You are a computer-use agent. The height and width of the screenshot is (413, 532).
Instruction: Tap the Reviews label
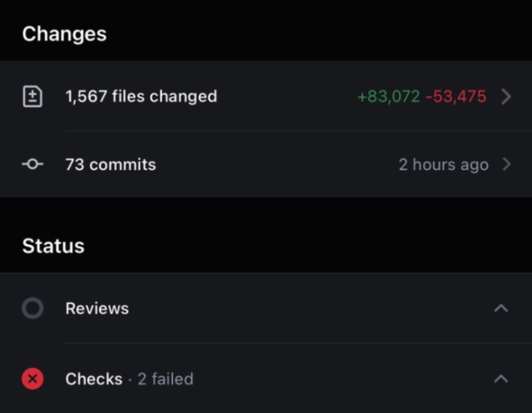coord(97,308)
